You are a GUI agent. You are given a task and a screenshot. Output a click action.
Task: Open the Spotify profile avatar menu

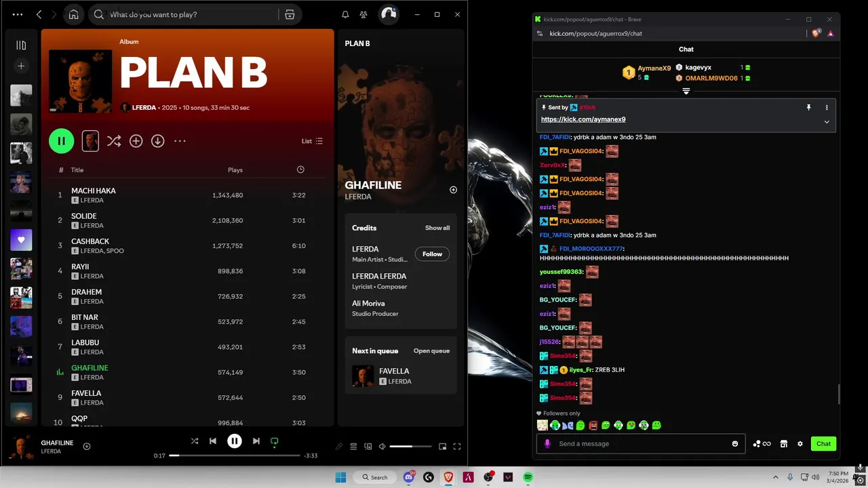(389, 14)
